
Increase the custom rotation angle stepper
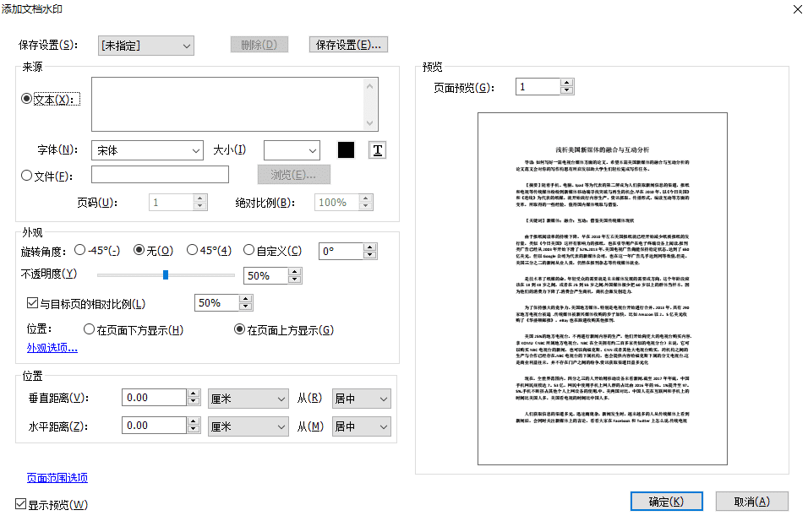coord(370,247)
